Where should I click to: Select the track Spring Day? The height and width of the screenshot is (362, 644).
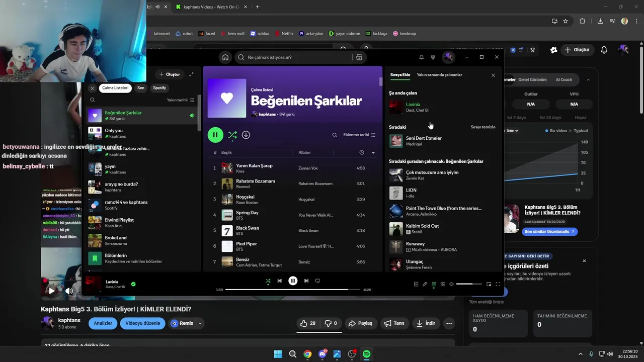pos(293,215)
